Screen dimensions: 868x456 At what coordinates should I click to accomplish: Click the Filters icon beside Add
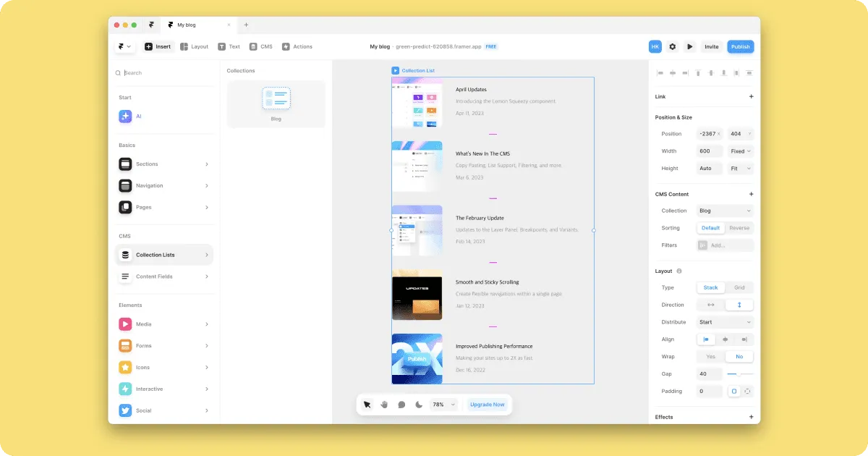(x=702, y=245)
